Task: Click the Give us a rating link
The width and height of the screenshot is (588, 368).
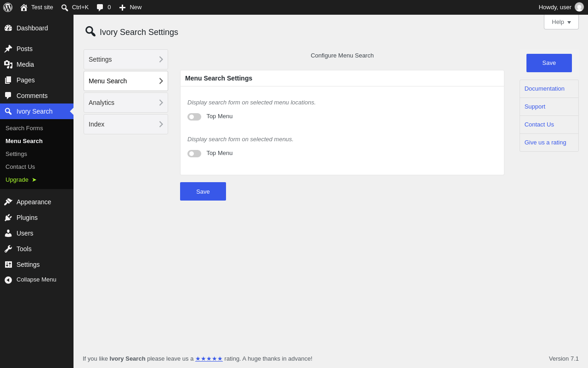Action: pos(545,143)
